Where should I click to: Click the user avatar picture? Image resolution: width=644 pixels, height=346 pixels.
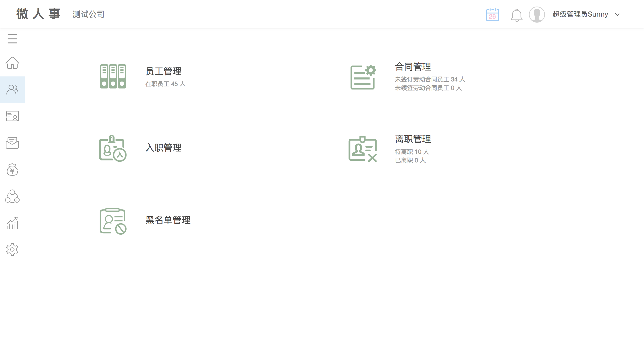(537, 15)
